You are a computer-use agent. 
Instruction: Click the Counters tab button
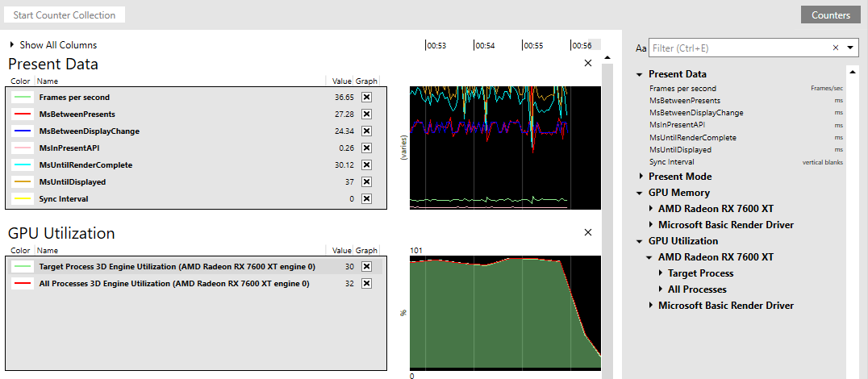pos(831,15)
